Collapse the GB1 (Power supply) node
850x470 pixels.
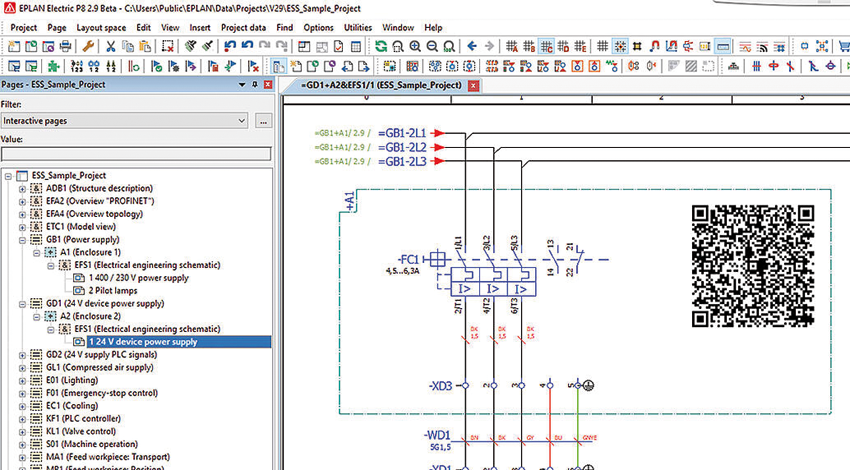[x=22, y=240]
